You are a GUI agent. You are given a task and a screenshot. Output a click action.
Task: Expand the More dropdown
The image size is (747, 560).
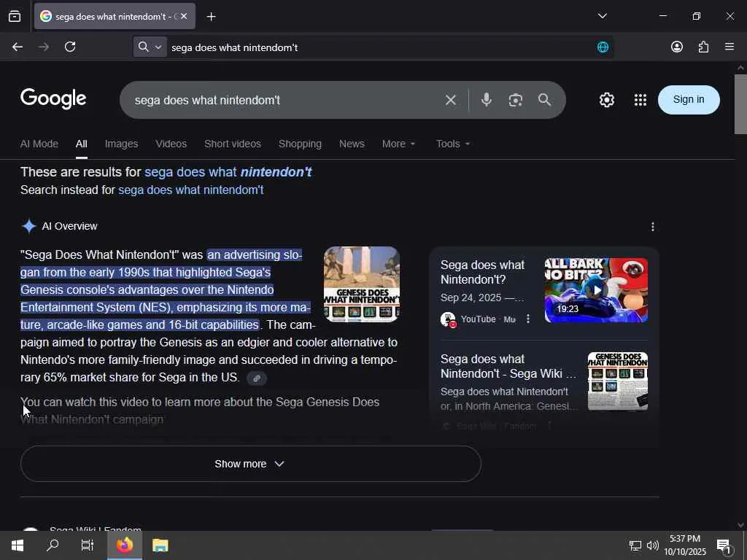click(398, 144)
